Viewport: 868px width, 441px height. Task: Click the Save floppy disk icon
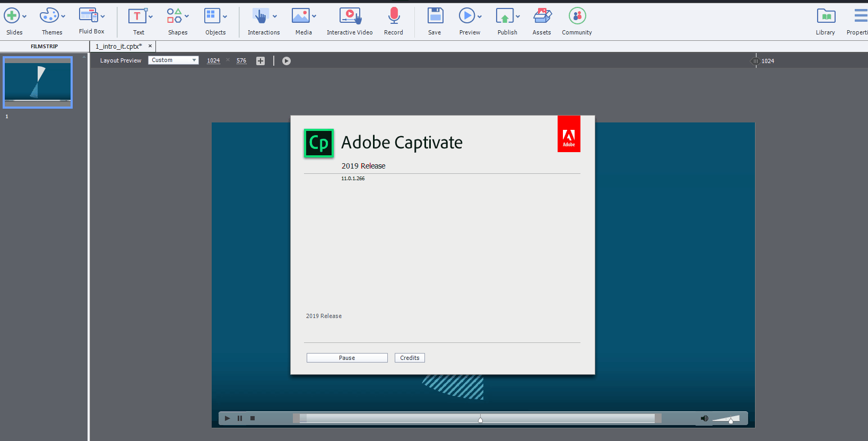(x=435, y=16)
